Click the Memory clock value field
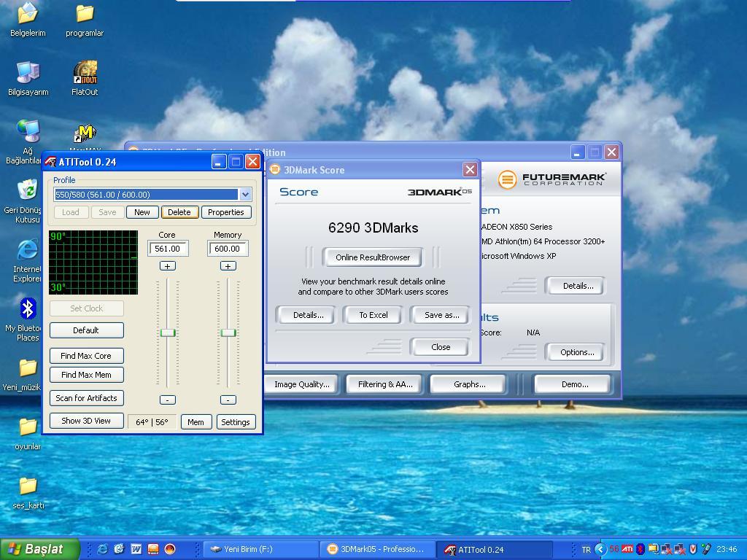 (228, 249)
